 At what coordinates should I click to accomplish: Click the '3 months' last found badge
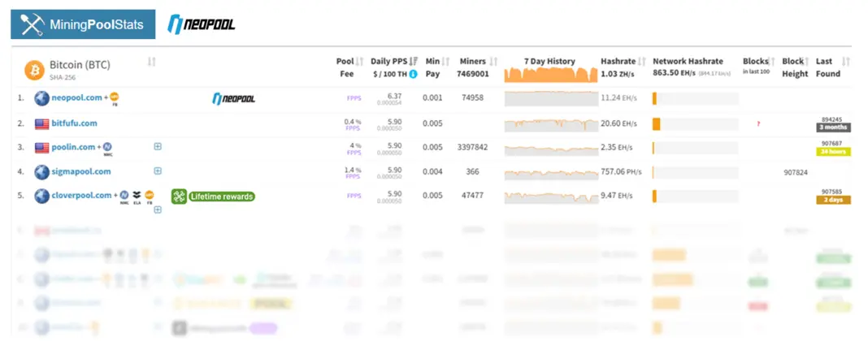click(x=832, y=127)
